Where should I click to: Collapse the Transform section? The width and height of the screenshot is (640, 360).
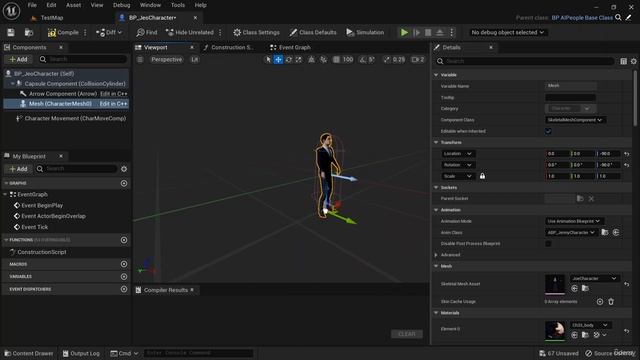pyautogui.click(x=436, y=142)
